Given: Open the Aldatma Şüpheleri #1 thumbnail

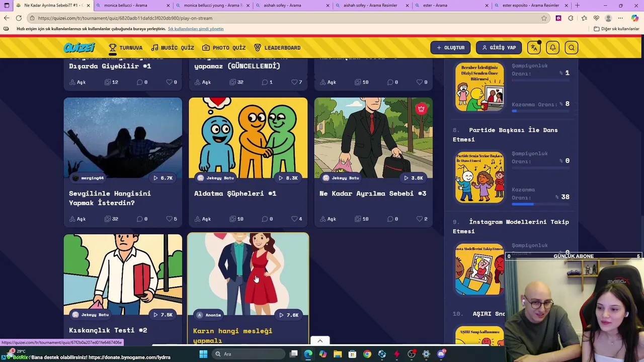Looking at the screenshot, I should (248, 138).
